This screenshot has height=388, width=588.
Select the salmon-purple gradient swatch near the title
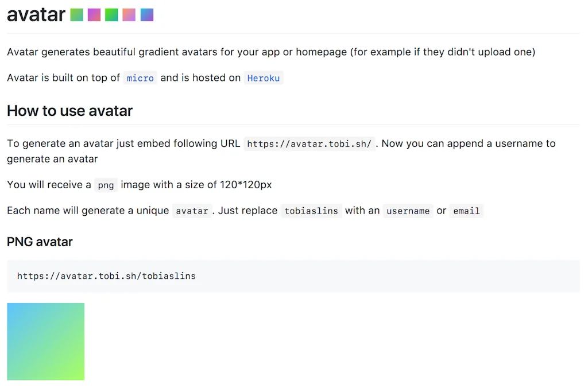click(x=129, y=14)
